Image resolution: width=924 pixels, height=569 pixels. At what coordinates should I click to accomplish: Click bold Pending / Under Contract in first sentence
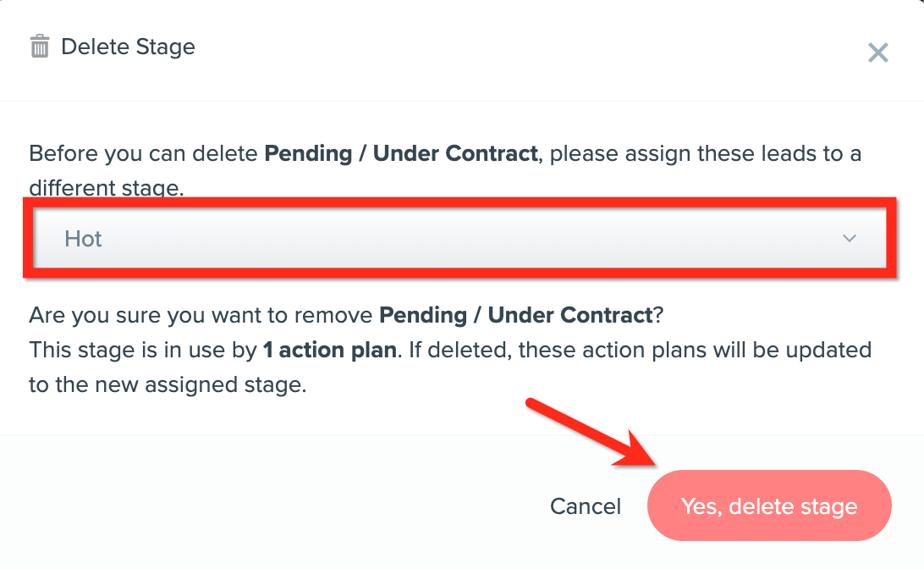pos(401,154)
